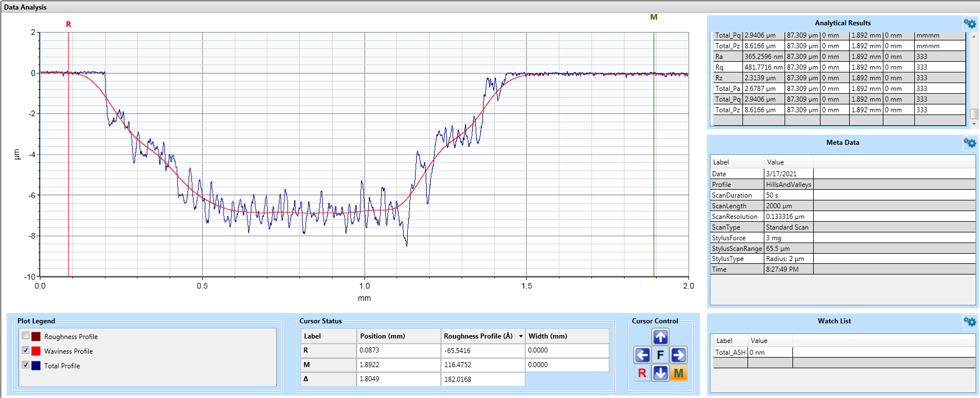Open Watch List settings gear
The image size is (980, 398).
tap(969, 322)
